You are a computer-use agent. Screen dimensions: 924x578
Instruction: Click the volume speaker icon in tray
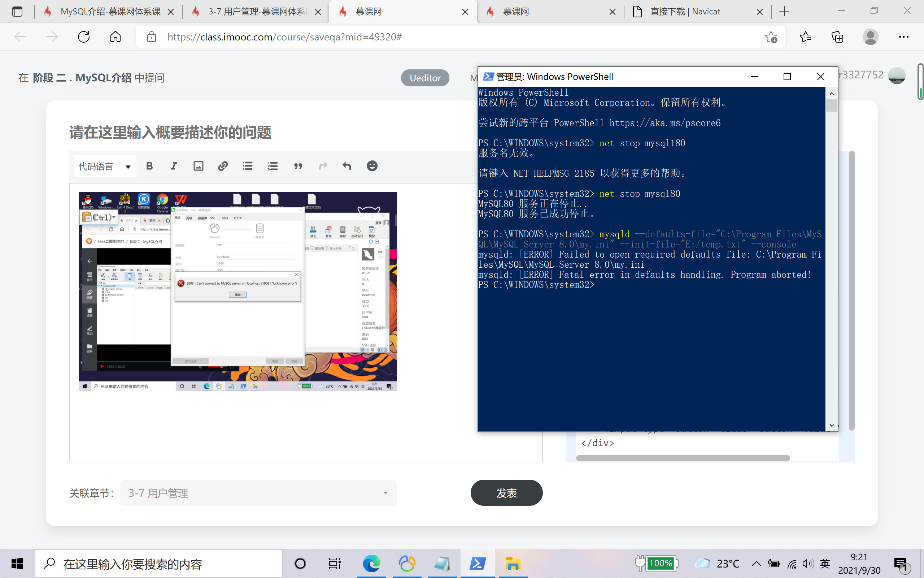pos(808,564)
